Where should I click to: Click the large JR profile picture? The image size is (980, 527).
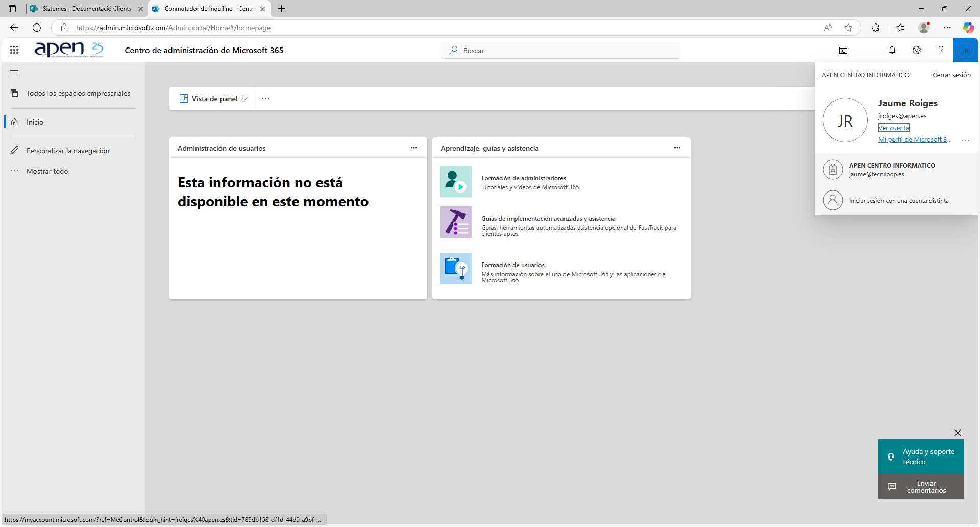845,121
